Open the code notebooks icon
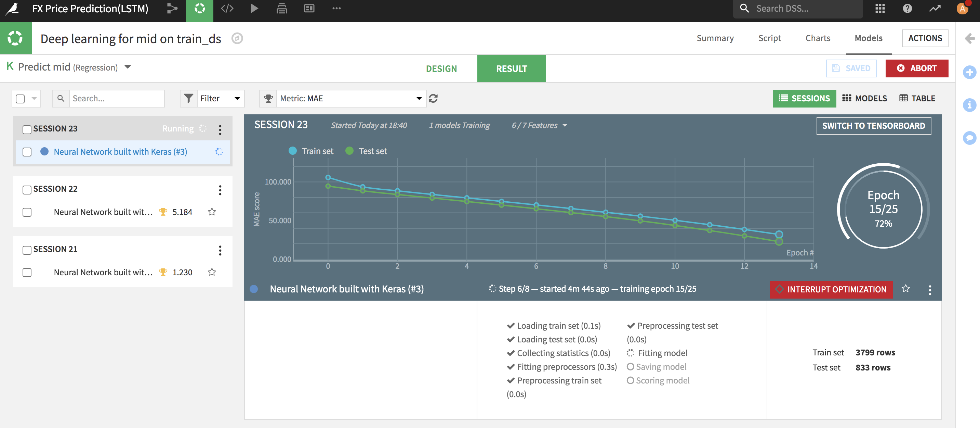Viewport: 980px width, 428px height. (x=227, y=8)
